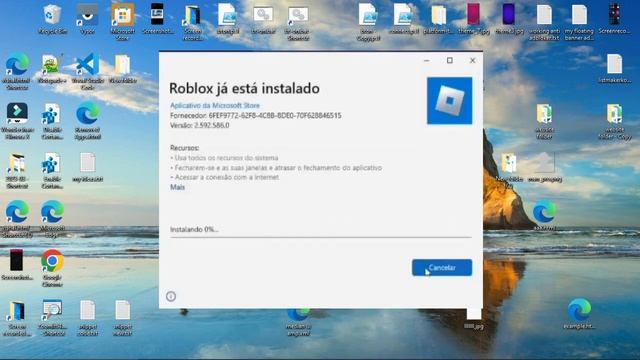Open the 'Aplicativo da Microsoft Store' link
The height and width of the screenshot is (360, 640).
pyautogui.click(x=215, y=105)
